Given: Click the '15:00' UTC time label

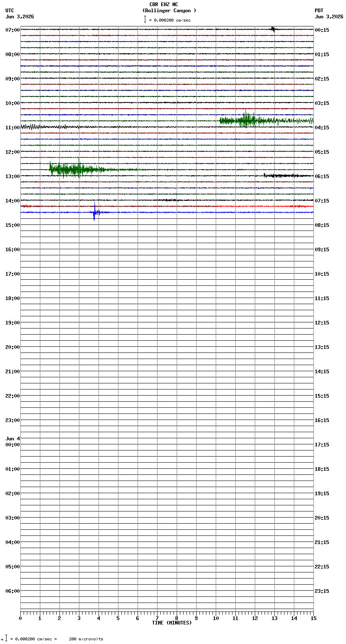Looking at the screenshot, I should coord(13,225).
